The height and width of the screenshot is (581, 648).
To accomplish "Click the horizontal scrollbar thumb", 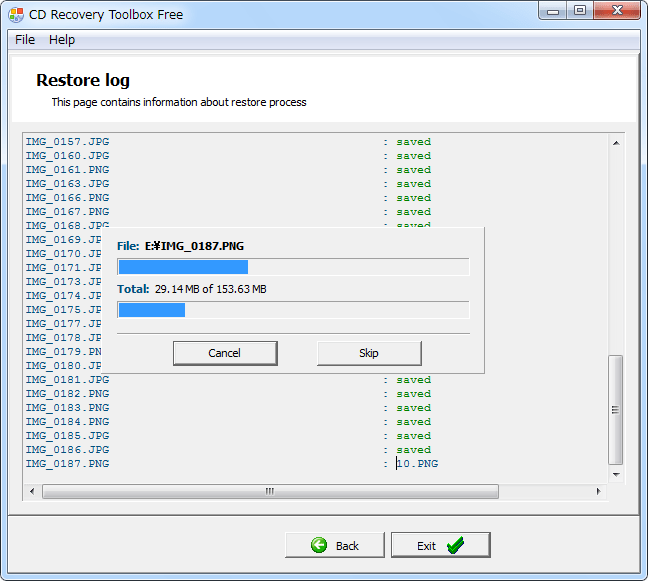I will [270, 491].
